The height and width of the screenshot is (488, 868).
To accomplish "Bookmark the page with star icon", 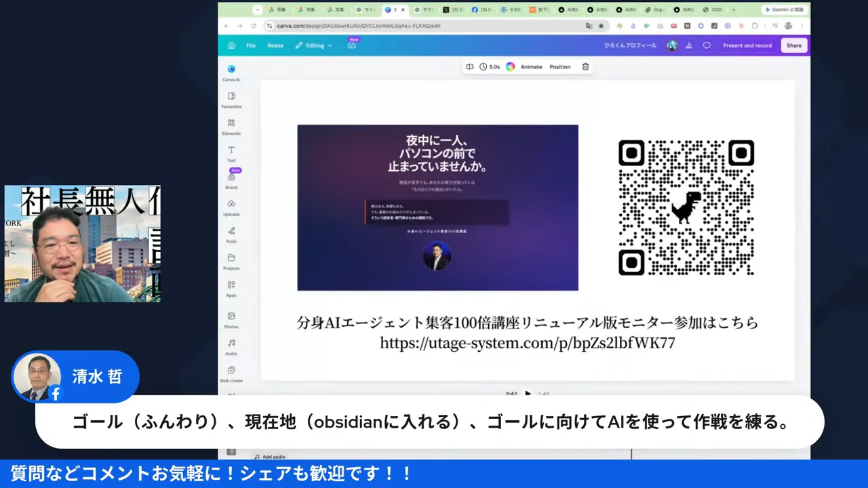I will coord(601,26).
